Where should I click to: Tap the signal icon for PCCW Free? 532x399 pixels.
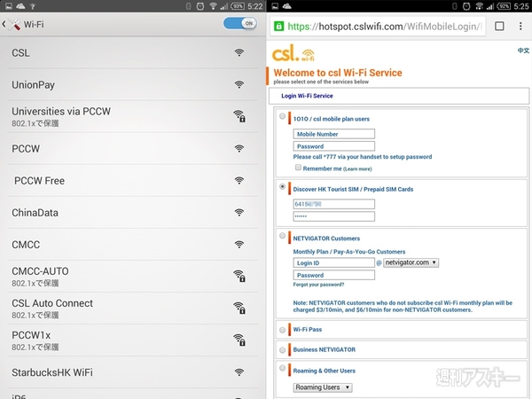[239, 180]
